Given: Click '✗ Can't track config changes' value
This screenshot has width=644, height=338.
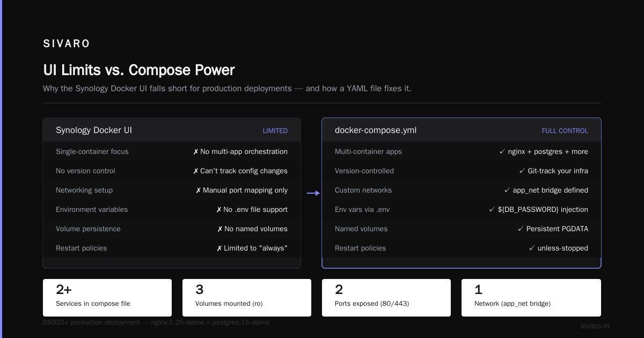Looking at the screenshot, I should pos(240,171).
